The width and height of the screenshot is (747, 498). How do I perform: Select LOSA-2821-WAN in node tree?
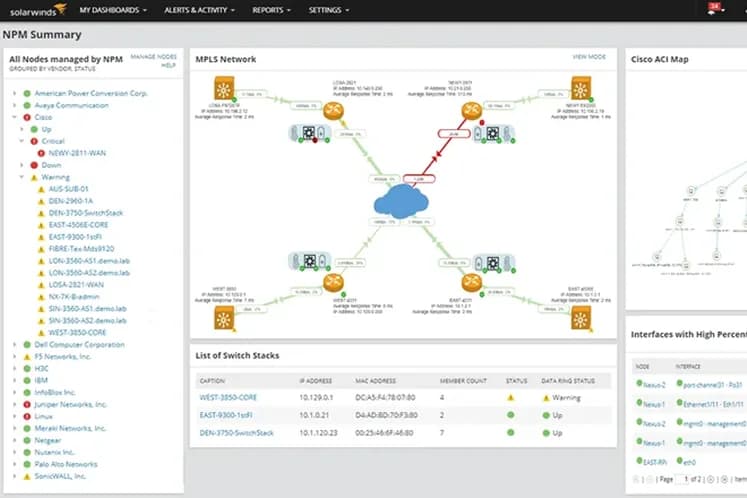pos(76,285)
